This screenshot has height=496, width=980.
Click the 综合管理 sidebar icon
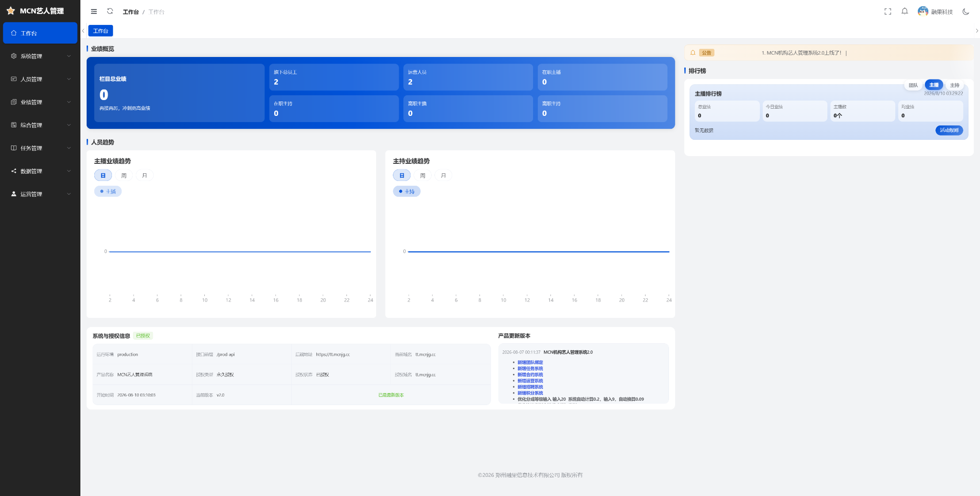click(x=14, y=125)
